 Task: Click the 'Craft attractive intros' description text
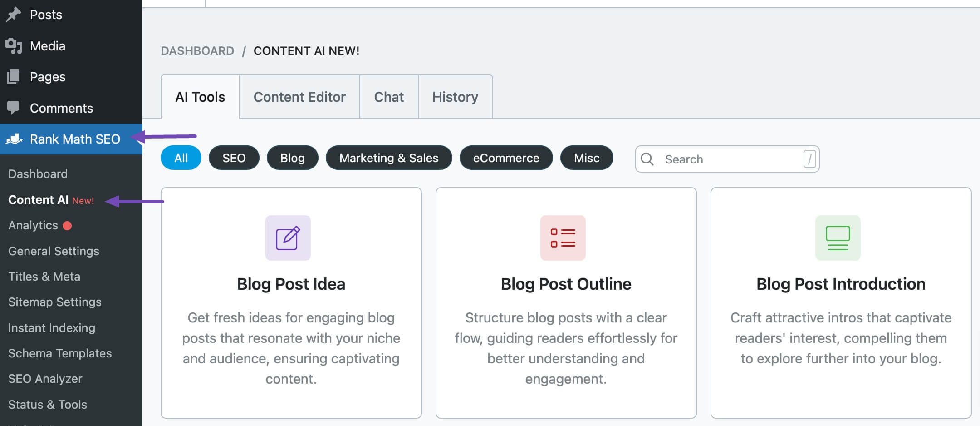tap(841, 338)
